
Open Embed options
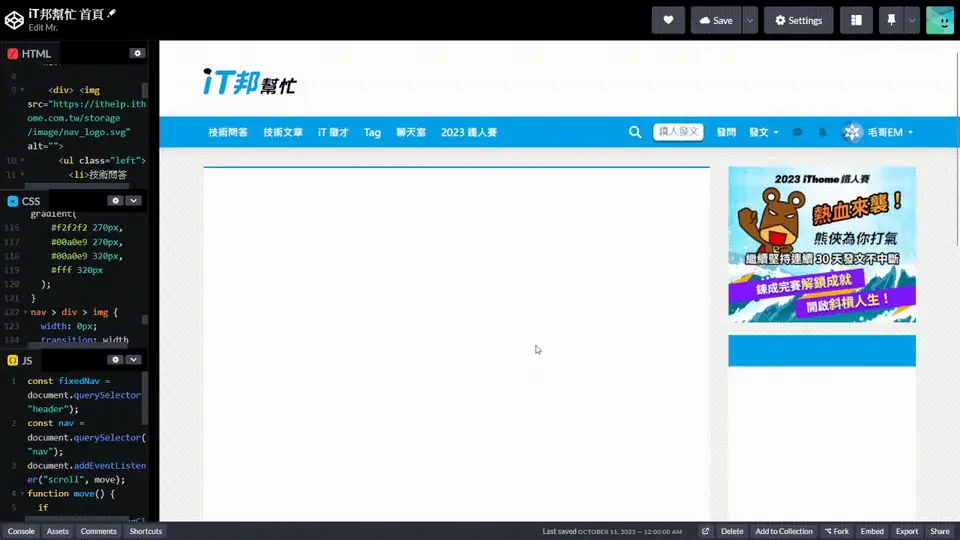click(x=872, y=531)
